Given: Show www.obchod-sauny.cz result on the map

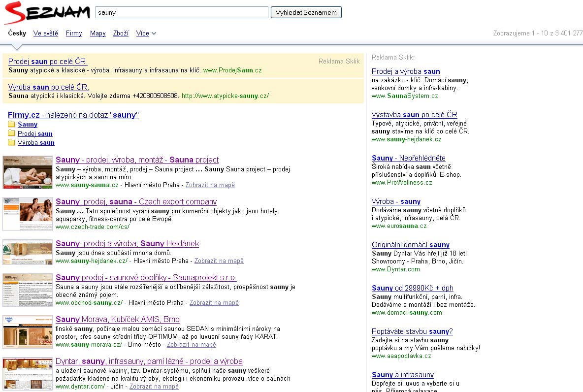Looking at the screenshot, I should pyautogui.click(x=214, y=303).
